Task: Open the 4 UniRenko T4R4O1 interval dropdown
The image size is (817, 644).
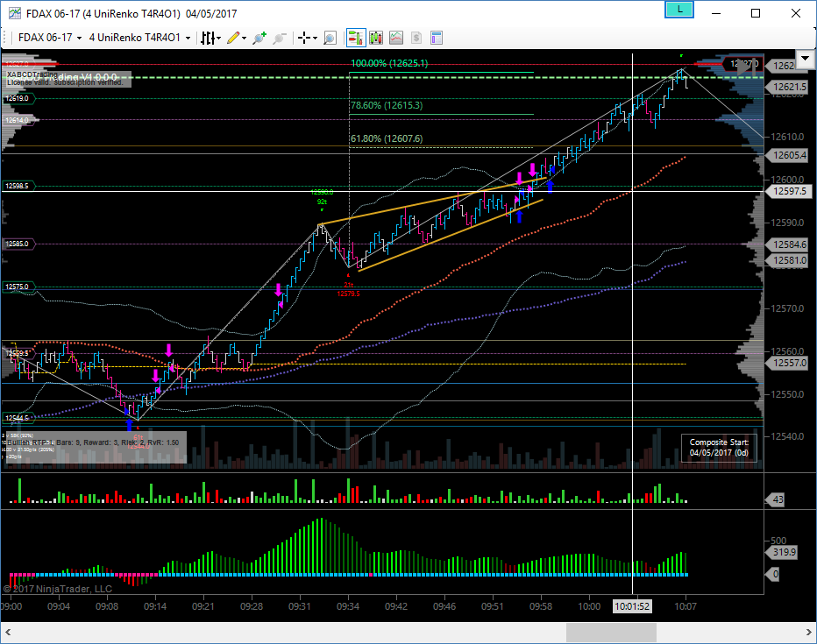Action: point(139,38)
